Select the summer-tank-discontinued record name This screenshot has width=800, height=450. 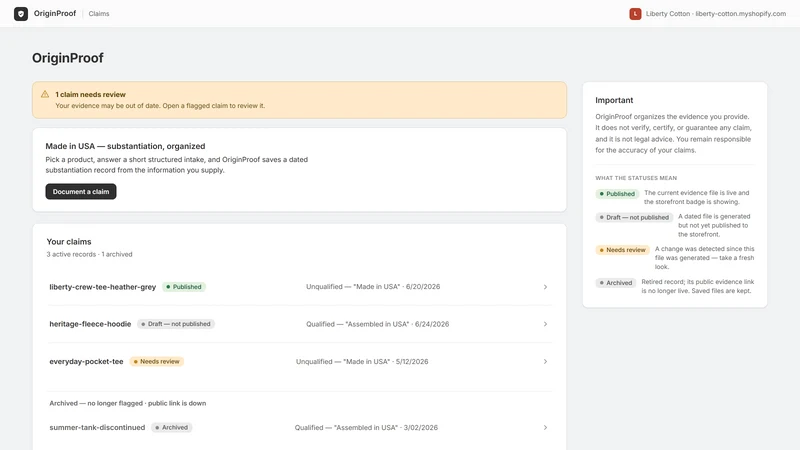[x=97, y=428]
